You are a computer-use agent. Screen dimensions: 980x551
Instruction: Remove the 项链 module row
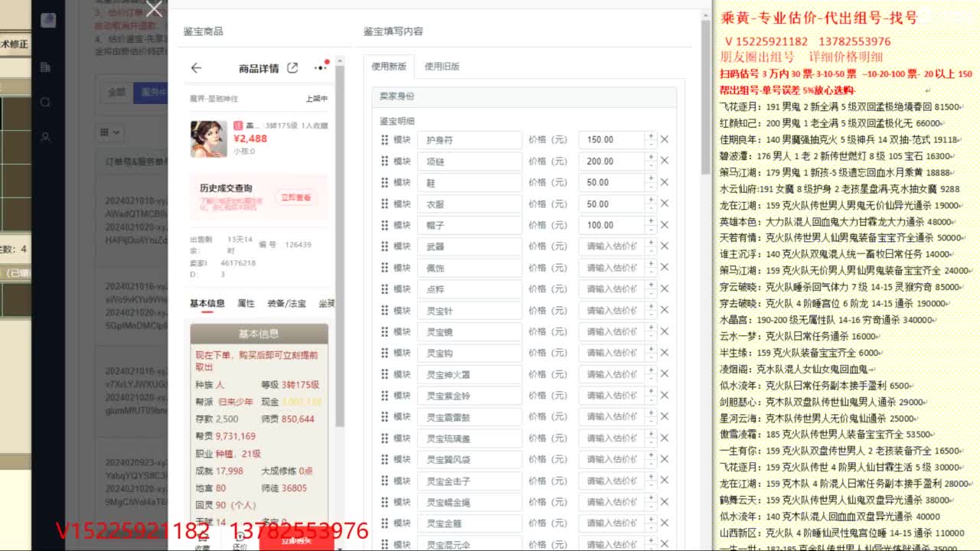point(665,161)
